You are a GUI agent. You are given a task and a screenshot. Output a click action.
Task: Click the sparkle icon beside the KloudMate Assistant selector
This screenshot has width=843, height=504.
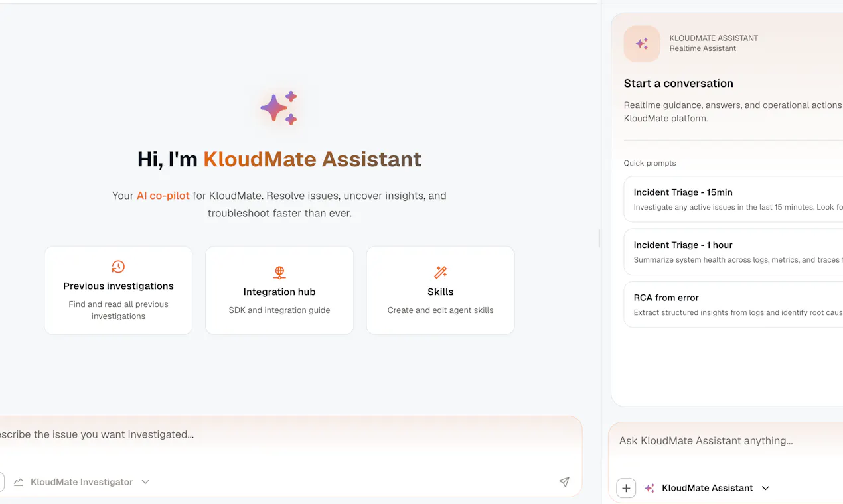(x=650, y=488)
